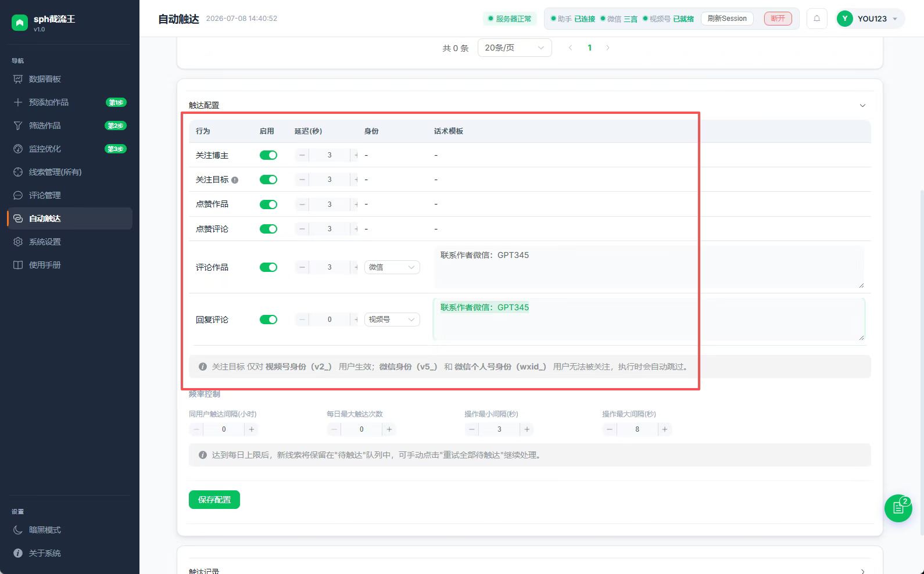Click the 数据看板 dashboard icon in the sidebar

click(x=18, y=79)
